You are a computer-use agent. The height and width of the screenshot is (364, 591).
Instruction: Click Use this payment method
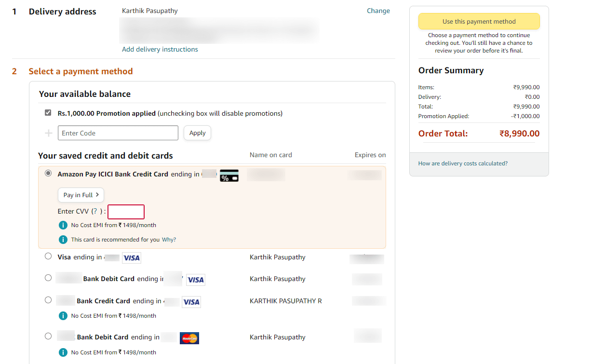(x=479, y=21)
